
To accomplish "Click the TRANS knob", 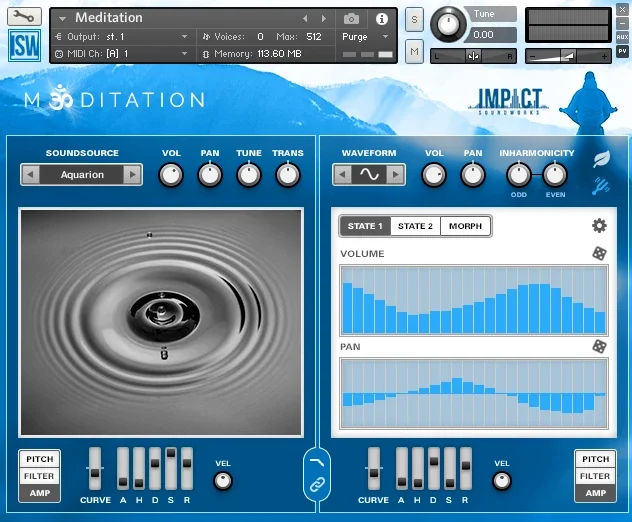I will point(287,175).
